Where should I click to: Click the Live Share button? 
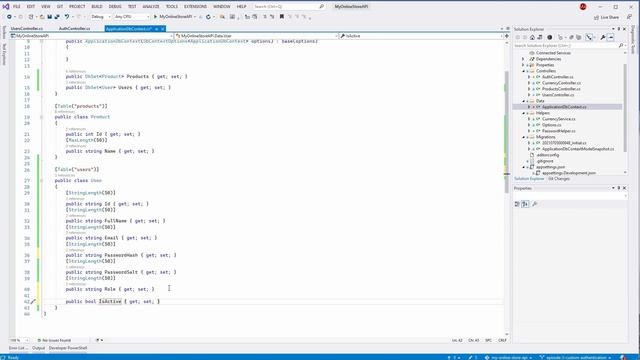[607, 17]
